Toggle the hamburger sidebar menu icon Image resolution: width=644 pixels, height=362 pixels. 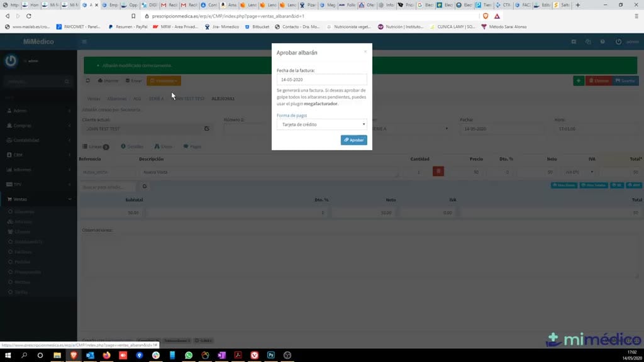[x=84, y=41]
